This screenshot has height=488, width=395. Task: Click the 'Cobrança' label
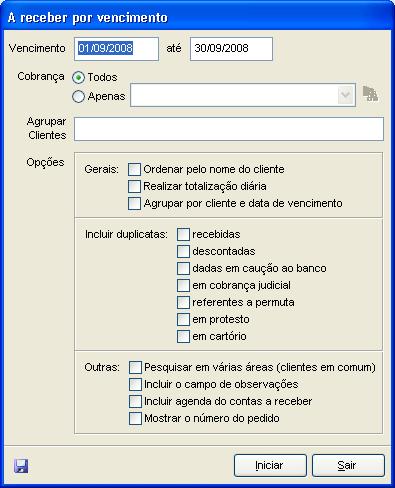pos(41,77)
